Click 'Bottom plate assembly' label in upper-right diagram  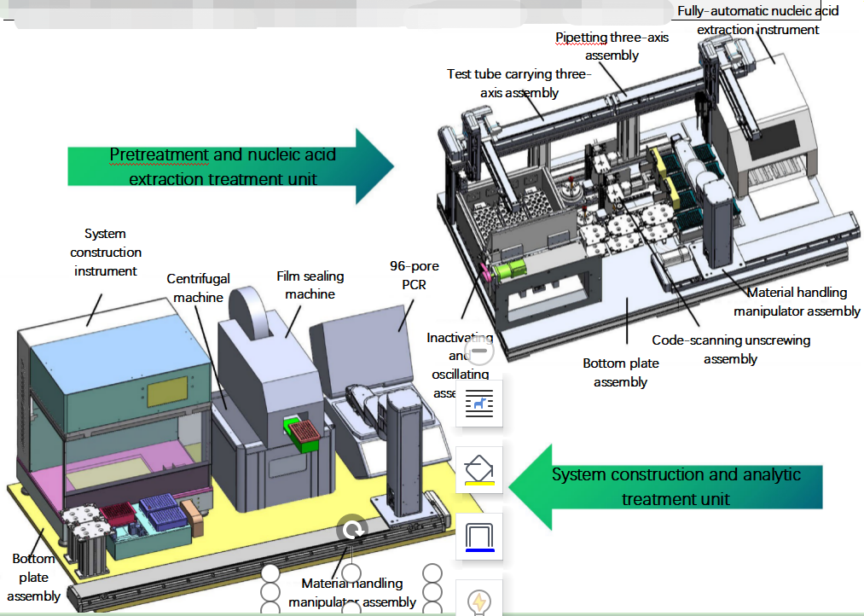620,373
